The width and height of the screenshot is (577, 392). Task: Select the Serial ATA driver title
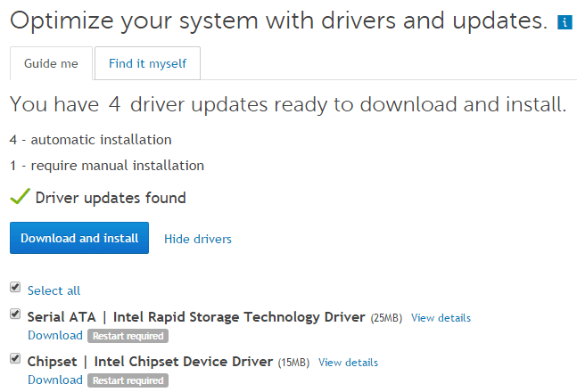196,317
